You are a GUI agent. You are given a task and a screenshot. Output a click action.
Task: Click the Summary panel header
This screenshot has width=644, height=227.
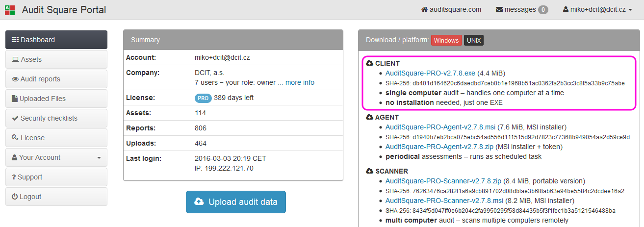[233, 40]
